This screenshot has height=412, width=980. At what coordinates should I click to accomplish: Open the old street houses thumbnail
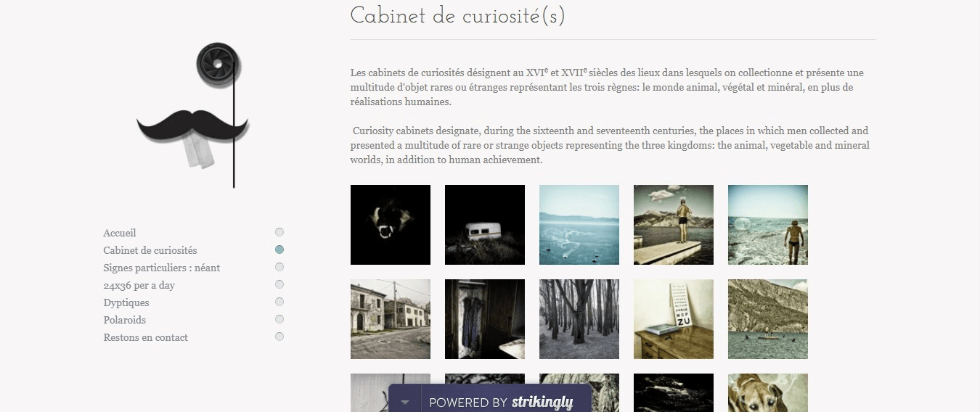[x=391, y=319]
